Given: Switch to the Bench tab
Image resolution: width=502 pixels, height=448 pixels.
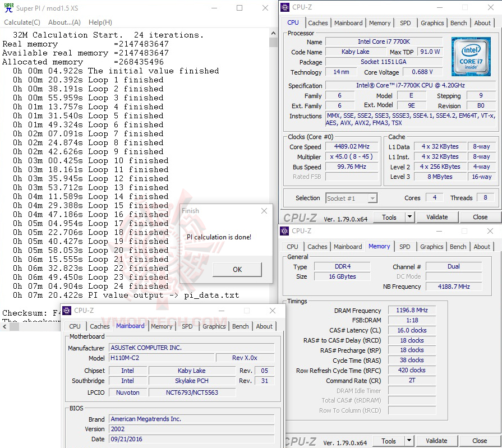Looking at the screenshot, I should tap(458, 22).
